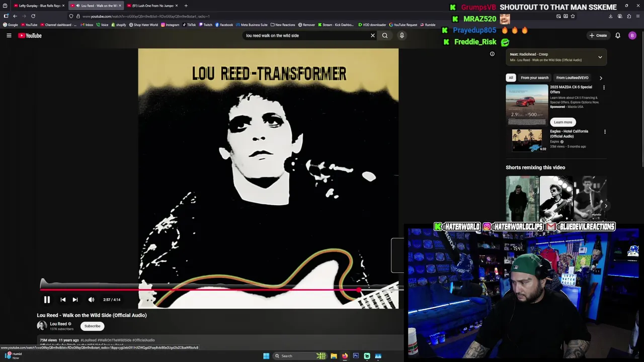Subscribe to the Lou Reed channel
The height and width of the screenshot is (362, 644).
pyautogui.click(x=92, y=326)
